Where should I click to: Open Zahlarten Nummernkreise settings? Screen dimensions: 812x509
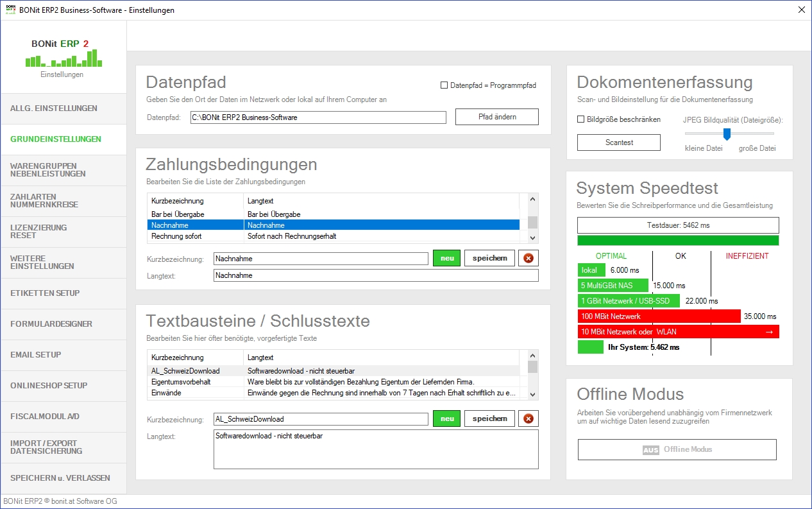[x=63, y=201]
